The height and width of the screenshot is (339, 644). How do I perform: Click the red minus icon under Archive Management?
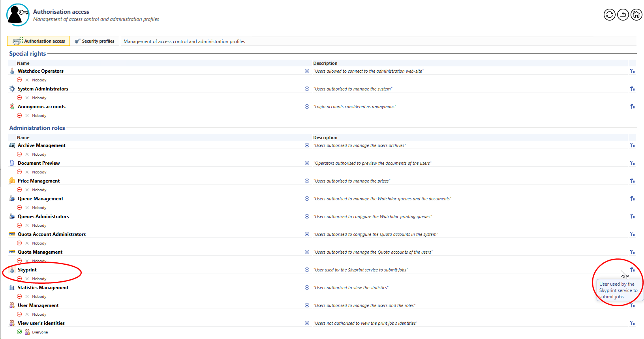click(x=19, y=154)
